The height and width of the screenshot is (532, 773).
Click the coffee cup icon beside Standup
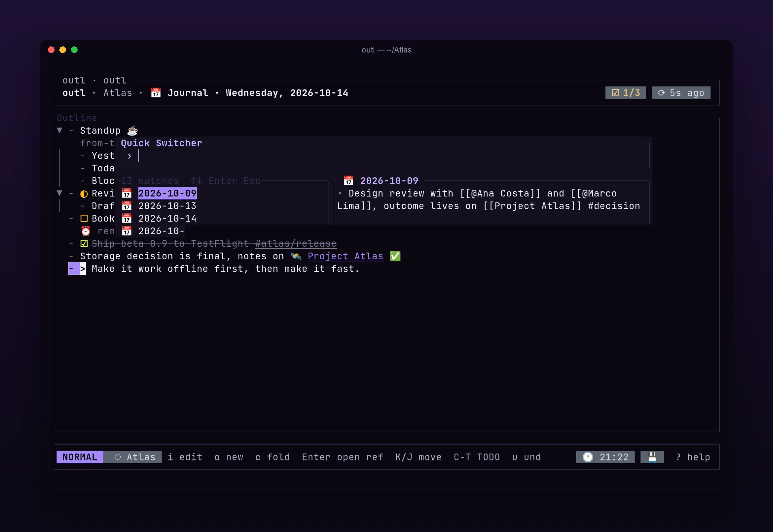click(x=132, y=130)
